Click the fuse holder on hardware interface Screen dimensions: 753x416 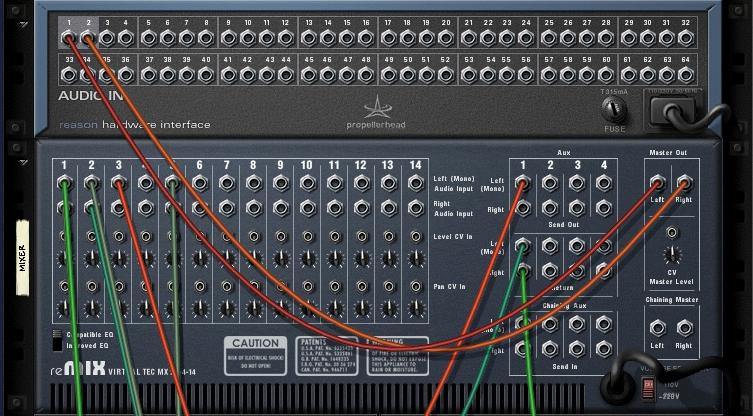(614, 110)
